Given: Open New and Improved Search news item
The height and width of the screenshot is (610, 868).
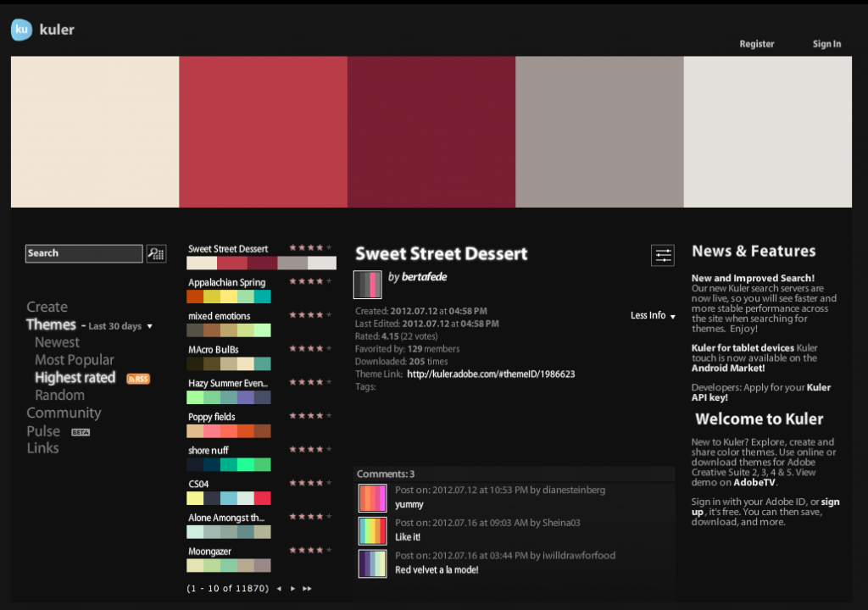Looking at the screenshot, I should point(753,278).
